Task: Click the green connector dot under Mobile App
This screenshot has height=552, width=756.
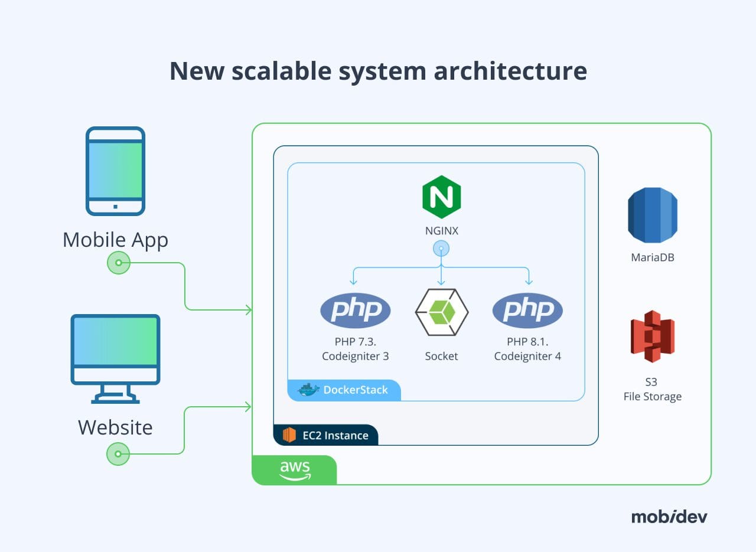Action: (x=118, y=263)
